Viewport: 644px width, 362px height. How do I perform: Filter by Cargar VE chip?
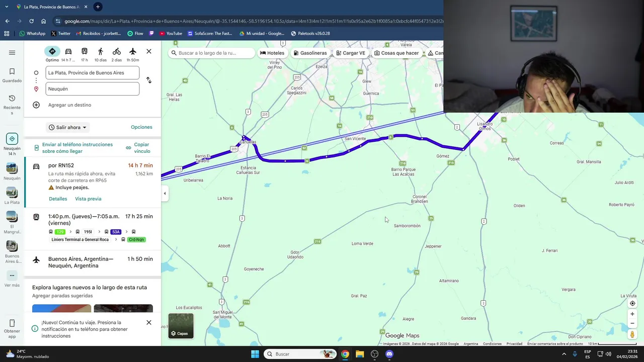pos(351,53)
